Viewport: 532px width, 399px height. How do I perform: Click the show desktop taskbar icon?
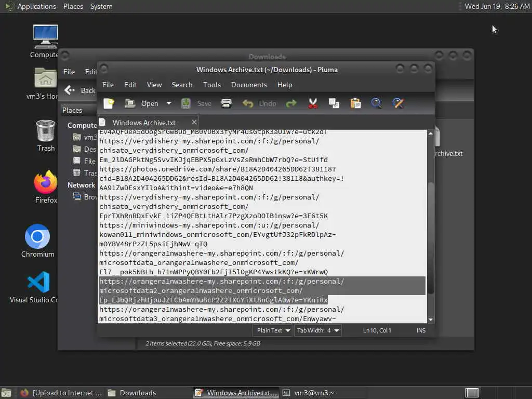tap(6, 393)
